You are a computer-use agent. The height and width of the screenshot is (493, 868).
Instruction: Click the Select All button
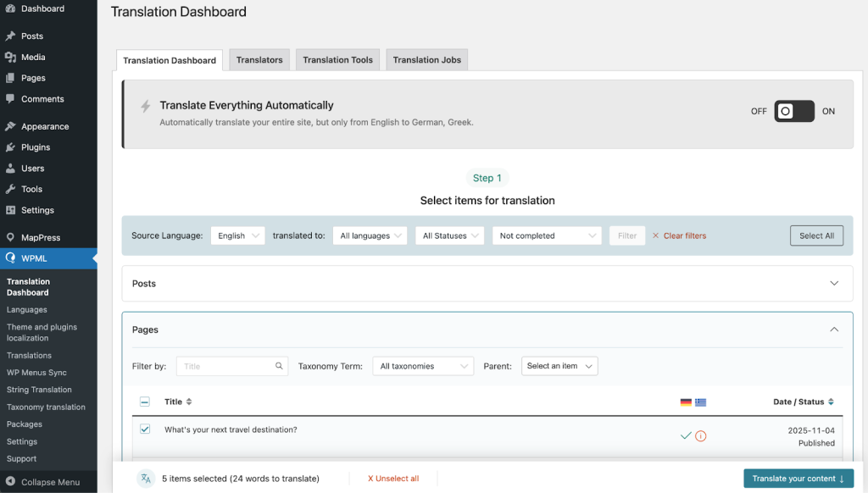[816, 235]
